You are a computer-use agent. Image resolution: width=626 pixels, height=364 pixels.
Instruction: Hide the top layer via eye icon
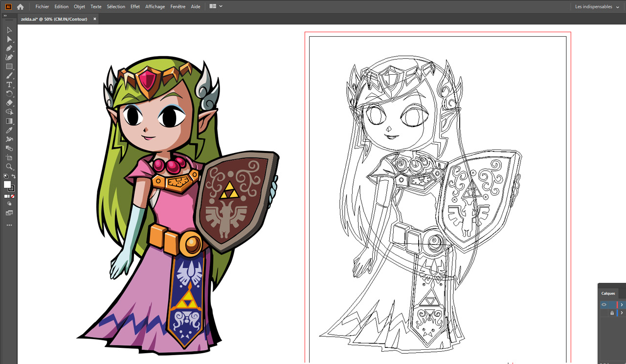point(604,304)
